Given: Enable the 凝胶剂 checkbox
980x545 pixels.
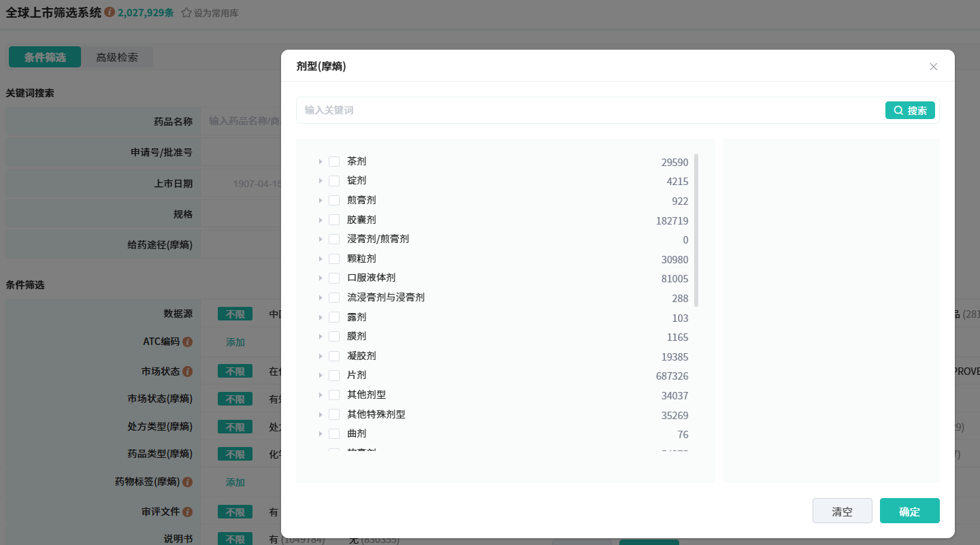Looking at the screenshot, I should point(334,356).
